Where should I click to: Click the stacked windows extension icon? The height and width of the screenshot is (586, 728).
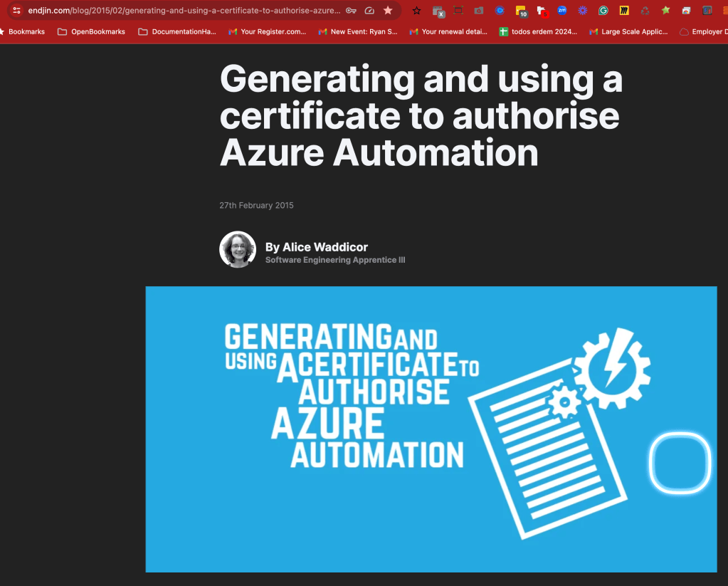(686, 10)
